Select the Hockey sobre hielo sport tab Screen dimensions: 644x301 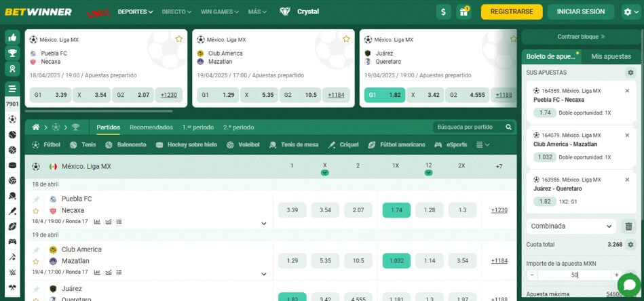187,145
